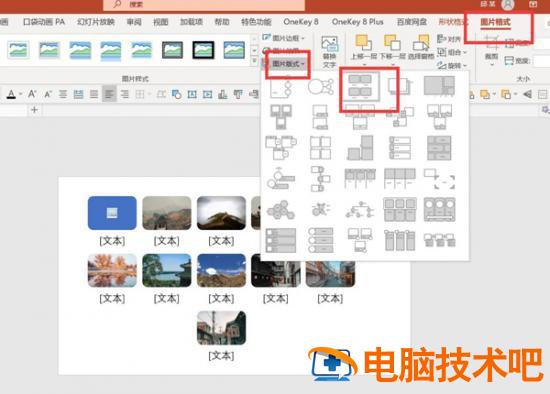Image resolution: width=550 pixels, height=394 pixels.
Task: Click the underlined A font color icon
Action: click(11, 94)
